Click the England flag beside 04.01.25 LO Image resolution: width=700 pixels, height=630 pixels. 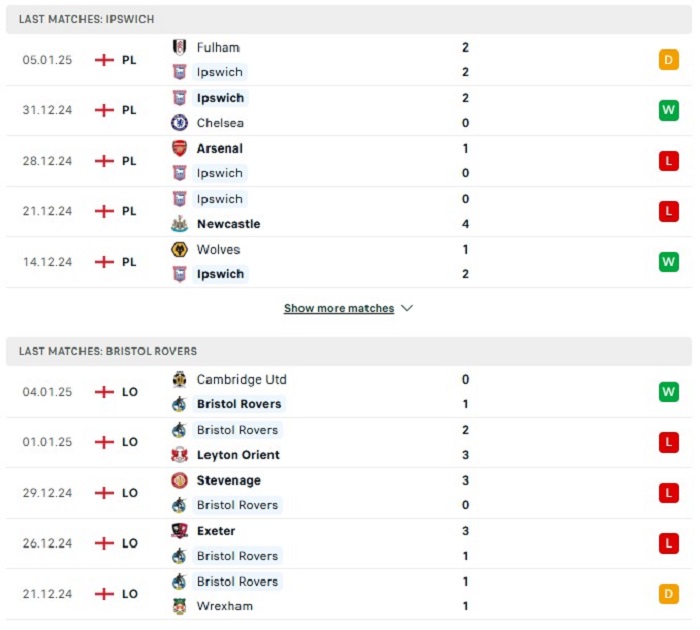pyautogui.click(x=104, y=392)
